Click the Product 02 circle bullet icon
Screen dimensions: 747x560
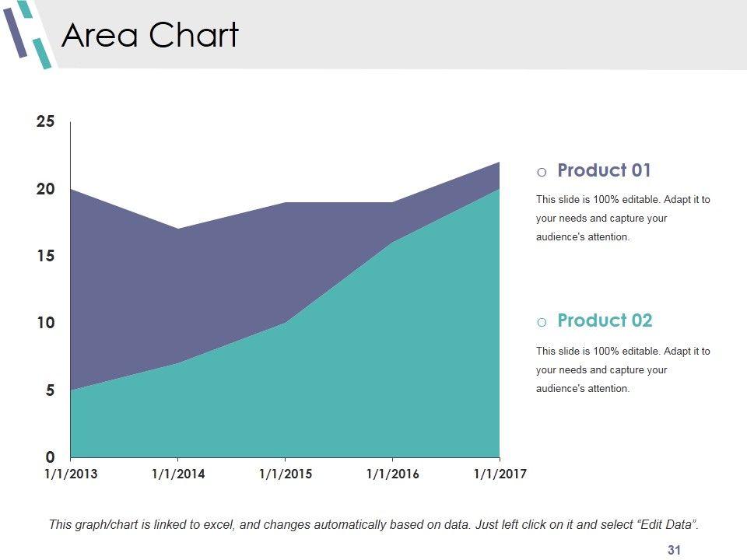pos(542,322)
